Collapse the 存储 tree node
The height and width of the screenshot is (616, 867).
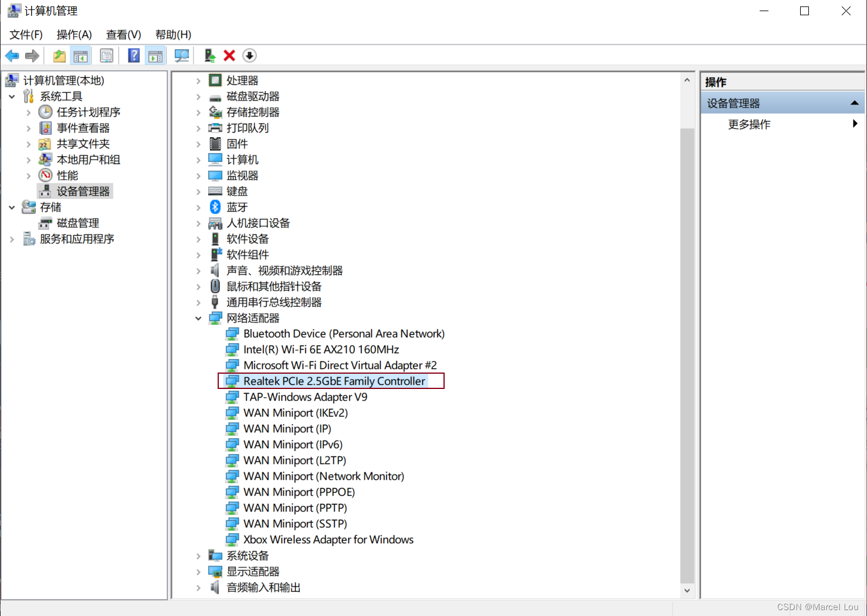tap(12, 207)
